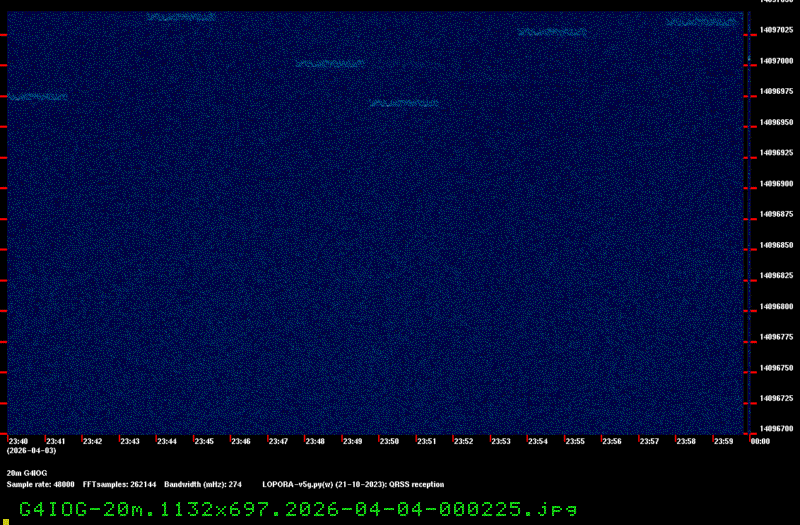Image resolution: width=800 pixels, height=525 pixels.
Task: Click the 23:45 time axis label
Action: [204, 441]
